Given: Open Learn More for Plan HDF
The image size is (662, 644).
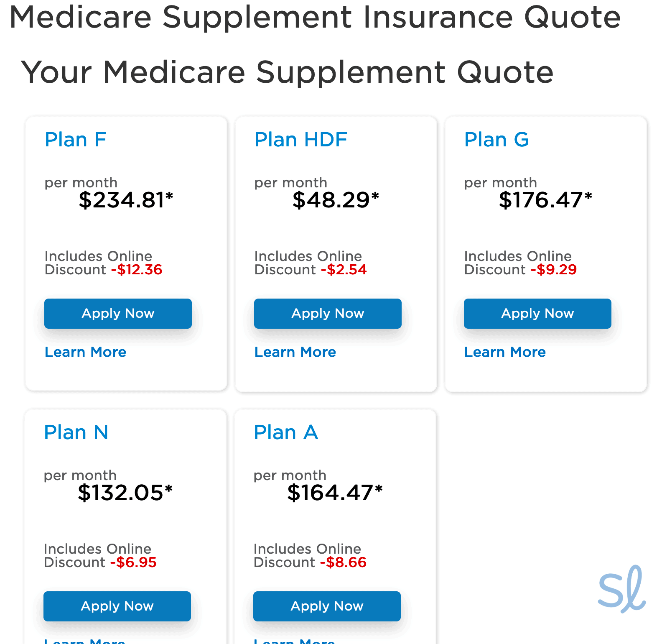Looking at the screenshot, I should pos(295,352).
